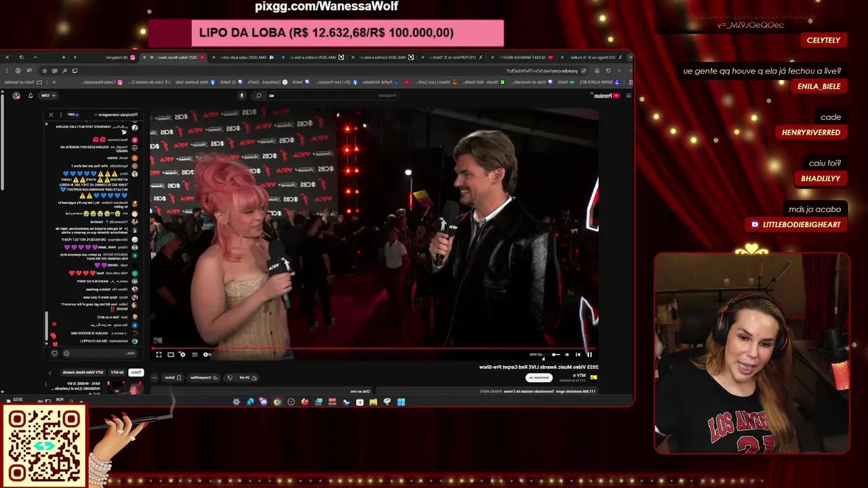Pause the YouTube live video
868x488 pixels.
coord(589,354)
